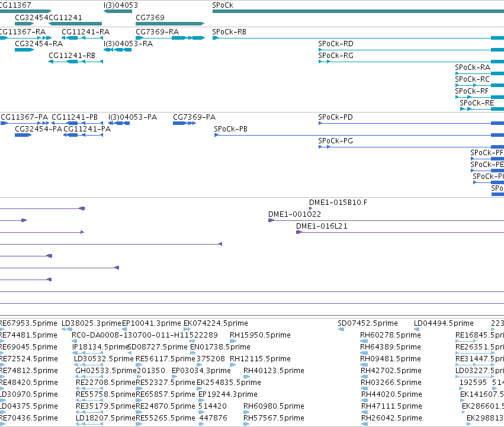Select EST RH47111.5prime label

pos(392,407)
